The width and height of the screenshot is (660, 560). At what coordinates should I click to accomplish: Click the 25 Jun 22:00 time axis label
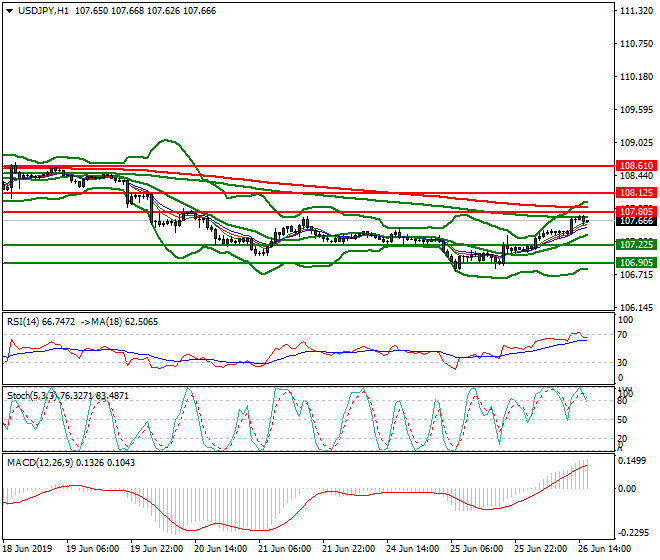(x=540, y=549)
